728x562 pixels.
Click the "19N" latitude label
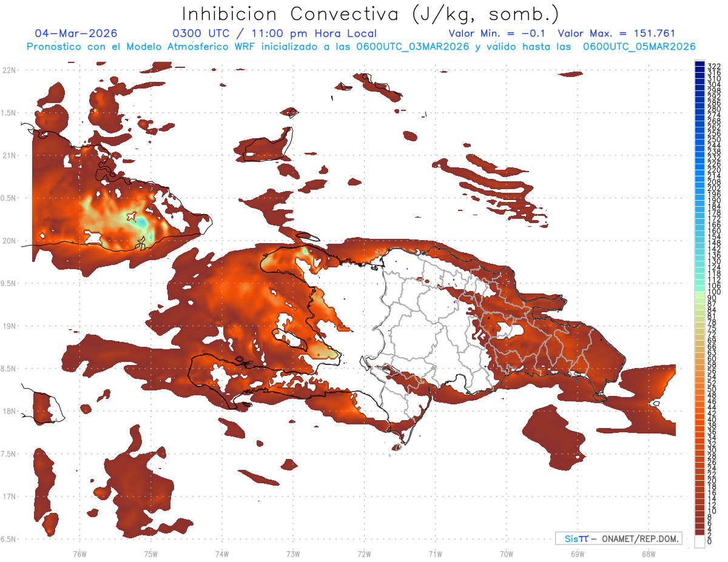[x=9, y=326]
